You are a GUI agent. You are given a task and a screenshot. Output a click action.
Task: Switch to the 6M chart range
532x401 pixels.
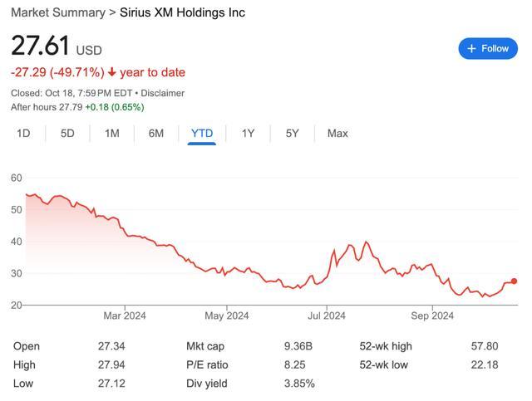(155, 133)
